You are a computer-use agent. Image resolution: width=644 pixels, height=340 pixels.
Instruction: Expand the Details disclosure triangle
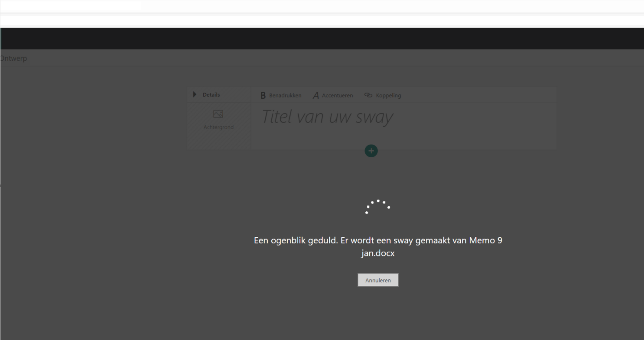pyautogui.click(x=195, y=95)
